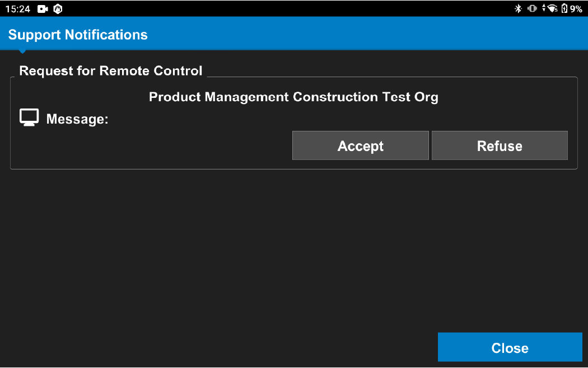Click the 9% battery percentage

pyautogui.click(x=576, y=8)
